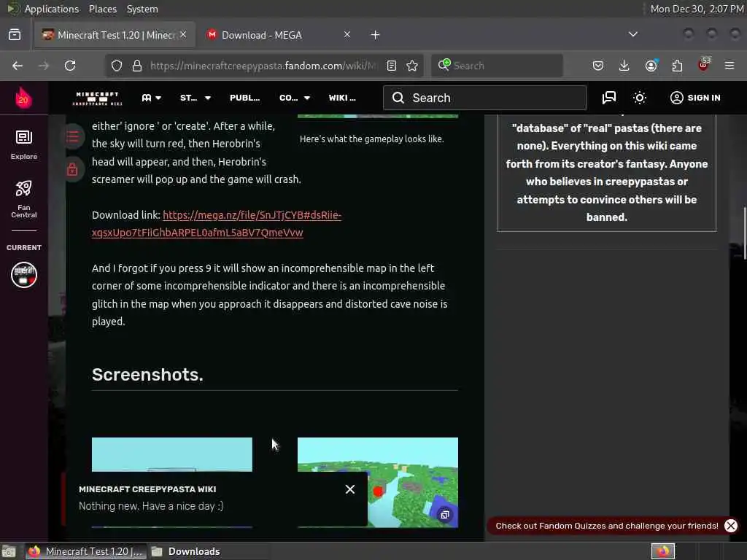Screen dimensions: 747x560
Task: Open the System menu
Action: [x=142, y=9]
